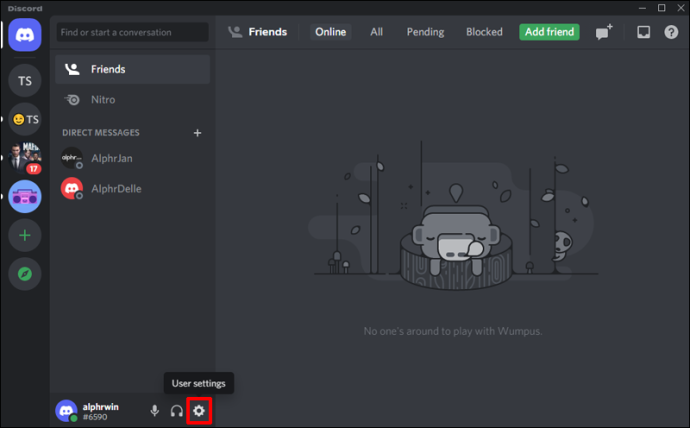Close the Discord window

[x=680, y=8]
